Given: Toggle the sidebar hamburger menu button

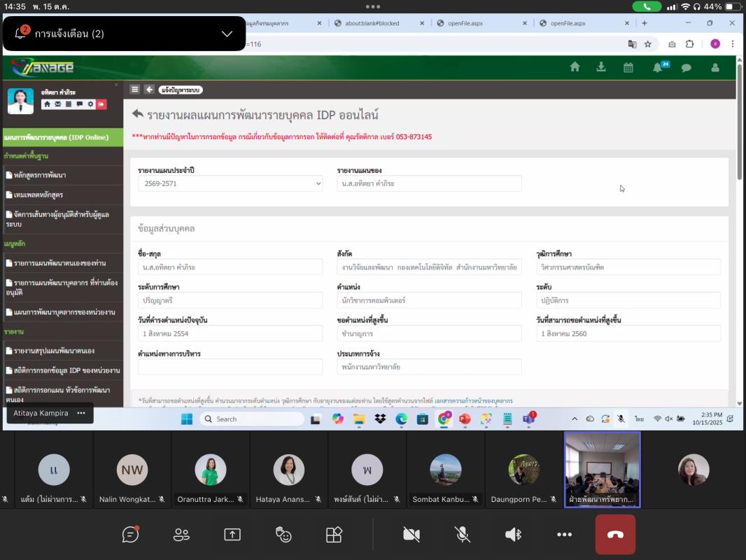Looking at the screenshot, I should (x=135, y=89).
